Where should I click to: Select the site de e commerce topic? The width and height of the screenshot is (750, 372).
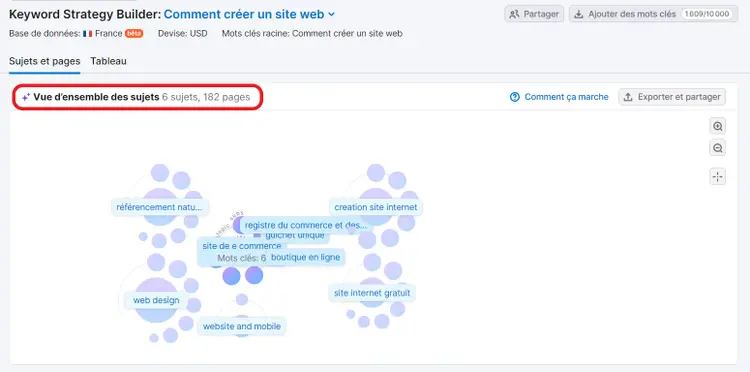[242, 246]
